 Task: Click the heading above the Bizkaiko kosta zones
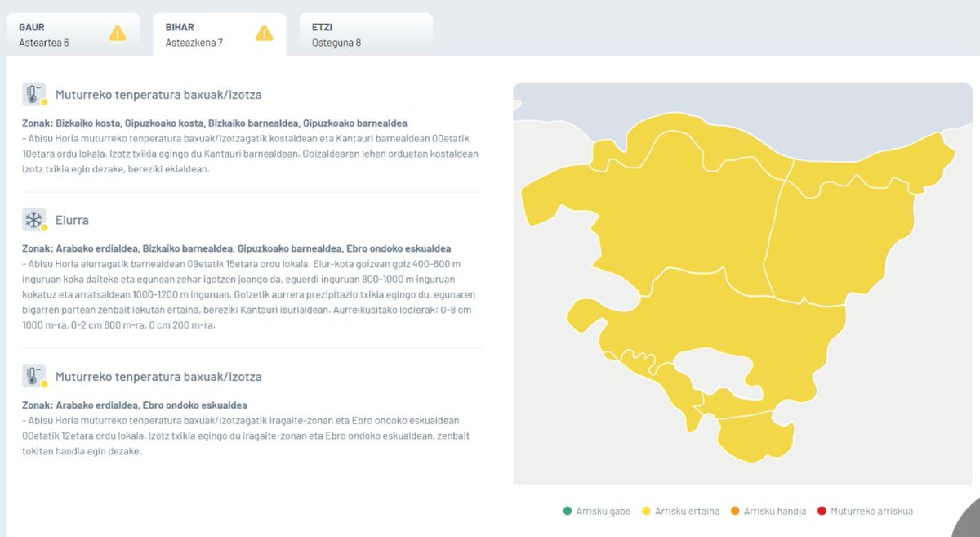point(158,95)
